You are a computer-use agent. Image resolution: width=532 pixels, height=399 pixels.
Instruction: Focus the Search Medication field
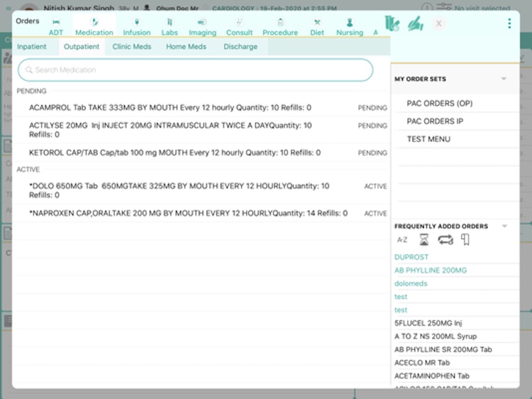tap(196, 70)
